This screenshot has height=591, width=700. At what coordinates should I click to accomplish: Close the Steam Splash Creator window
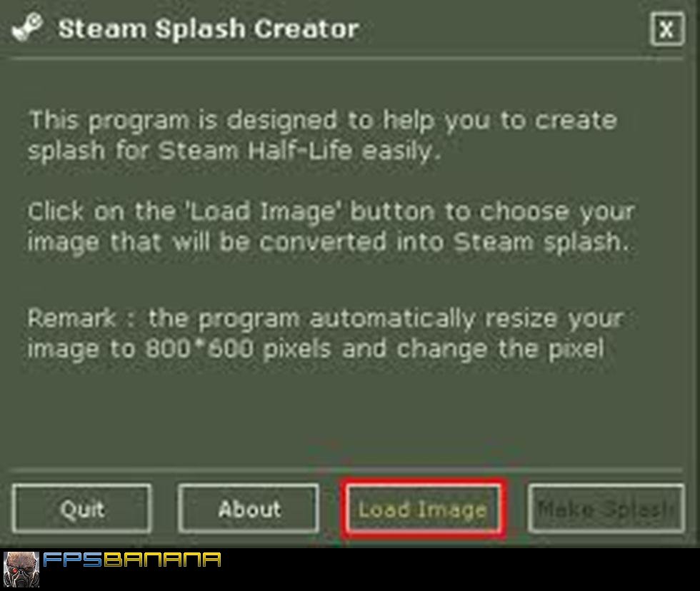point(666,29)
